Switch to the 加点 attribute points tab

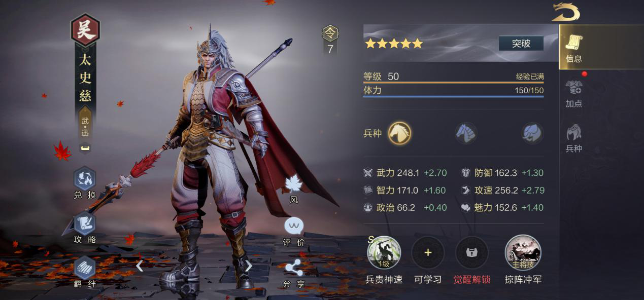click(574, 93)
